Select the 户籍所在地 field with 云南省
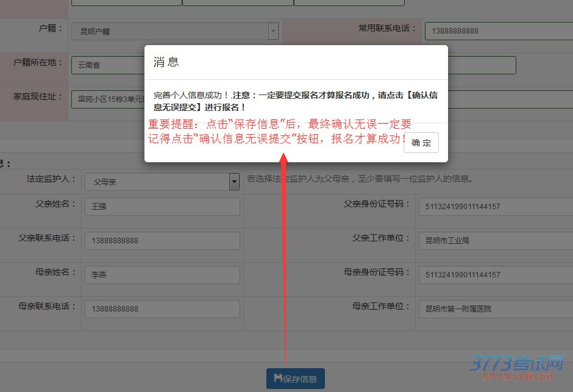Image resolution: width=573 pixels, height=392 pixels. (x=107, y=65)
